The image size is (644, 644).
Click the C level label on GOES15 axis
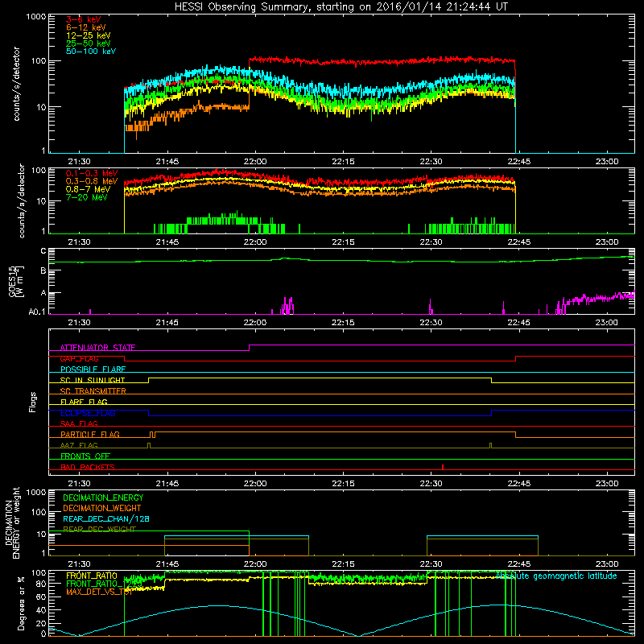tap(43, 250)
